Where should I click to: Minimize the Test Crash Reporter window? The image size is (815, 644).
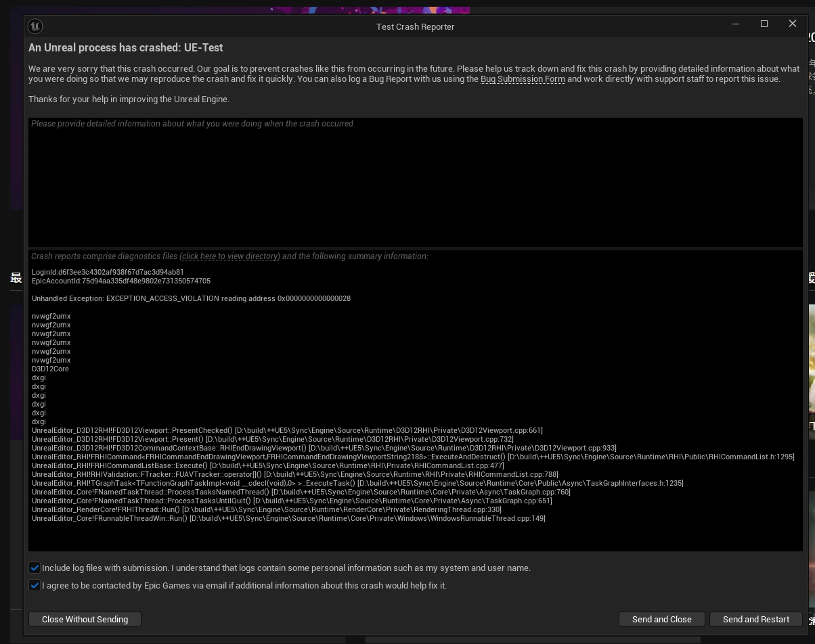(736, 24)
